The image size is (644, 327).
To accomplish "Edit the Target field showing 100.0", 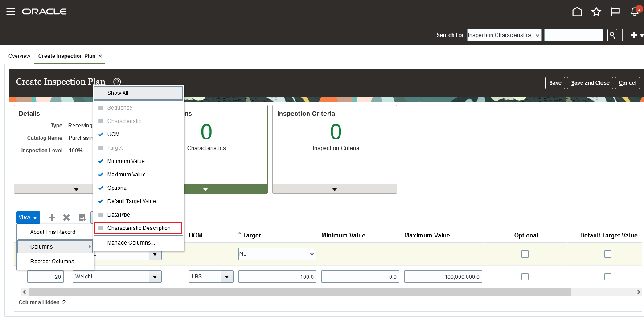I will click(277, 277).
